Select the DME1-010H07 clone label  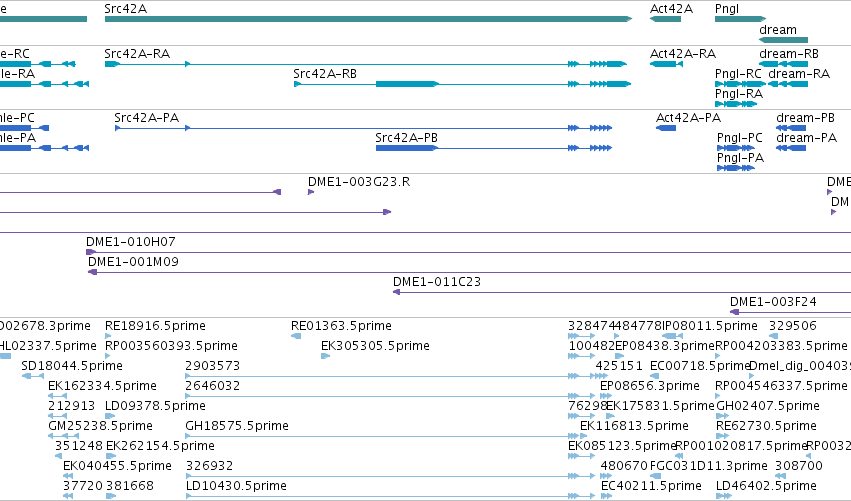pos(131,242)
